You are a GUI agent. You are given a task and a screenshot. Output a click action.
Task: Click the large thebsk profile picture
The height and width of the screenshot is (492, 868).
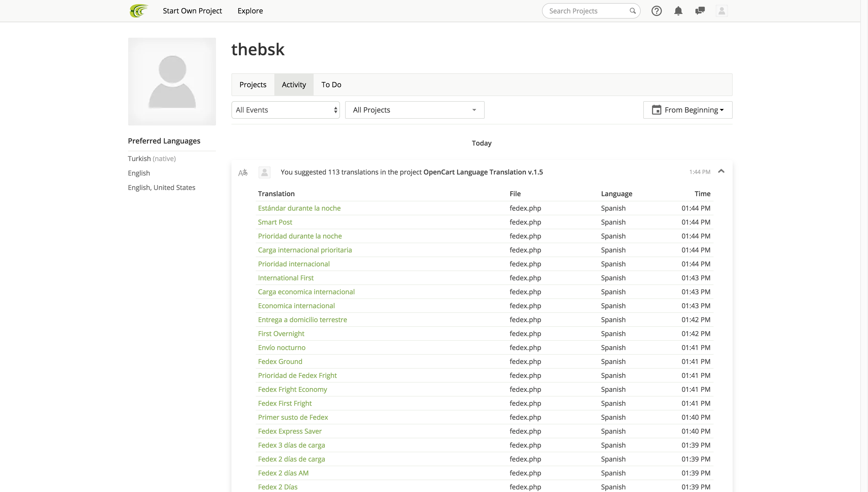click(x=172, y=81)
